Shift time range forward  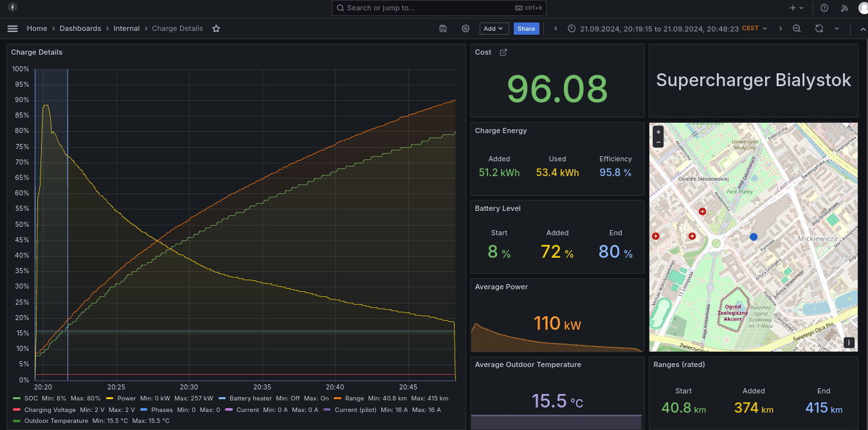tap(781, 28)
